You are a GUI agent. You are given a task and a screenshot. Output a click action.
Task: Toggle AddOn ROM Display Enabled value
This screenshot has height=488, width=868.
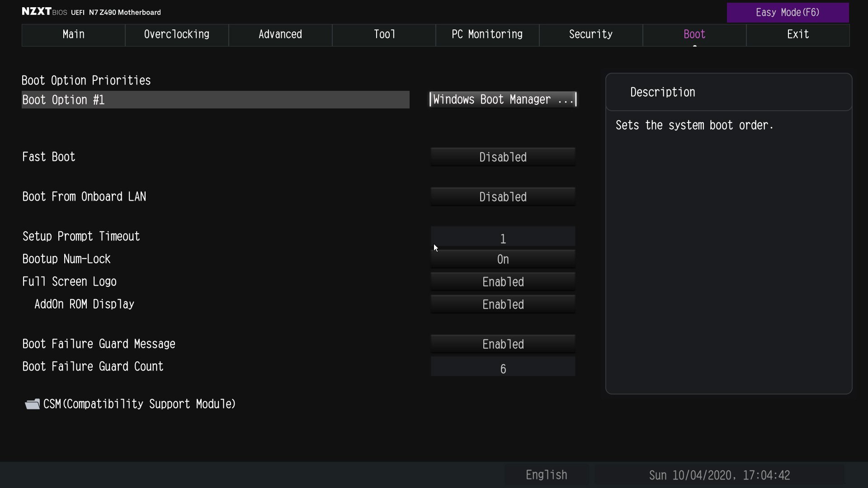(503, 304)
